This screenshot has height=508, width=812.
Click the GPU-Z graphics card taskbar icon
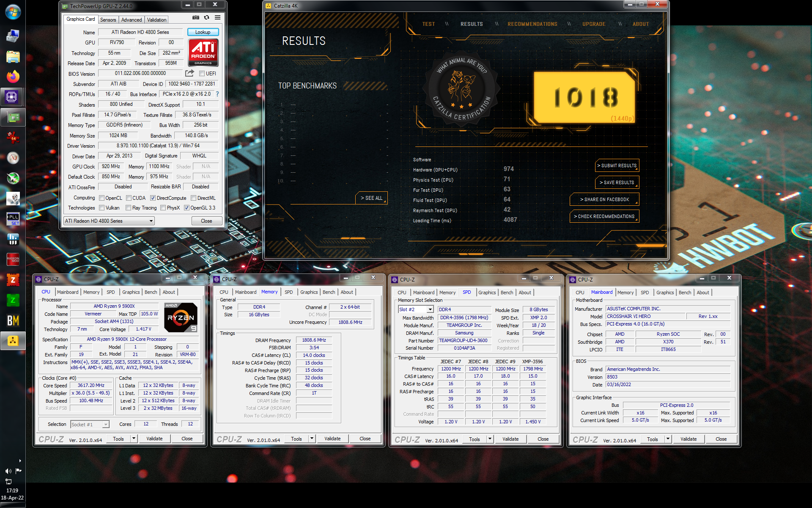click(x=13, y=117)
